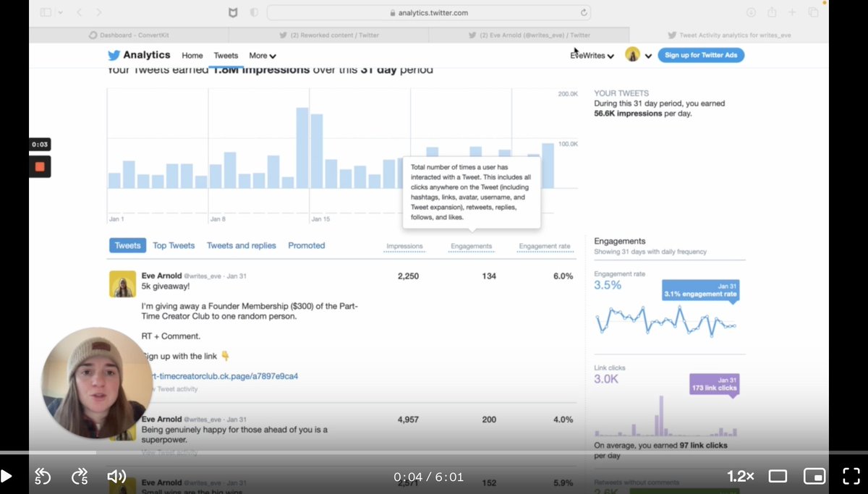Open the More menu dropdown
Viewport: 868px width, 494px height.
[263, 56]
